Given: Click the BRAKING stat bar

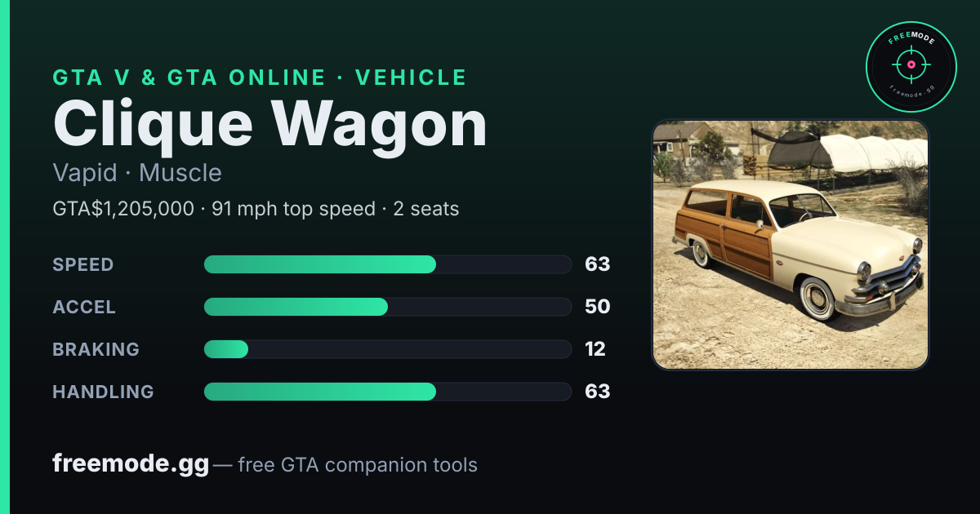Looking at the screenshot, I should [x=387, y=349].
